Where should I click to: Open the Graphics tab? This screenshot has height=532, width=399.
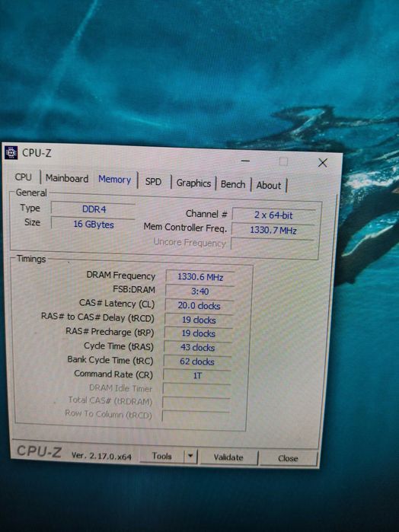[x=193, y=183]
